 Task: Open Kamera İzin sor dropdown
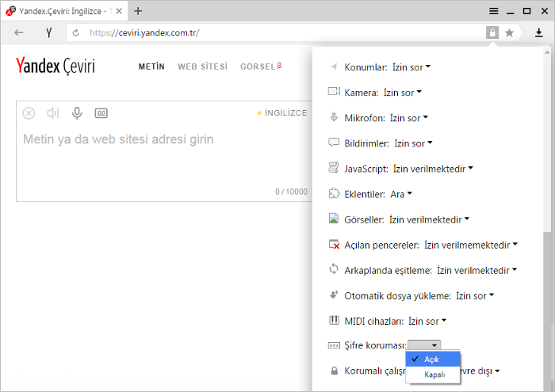coord(403,93)
